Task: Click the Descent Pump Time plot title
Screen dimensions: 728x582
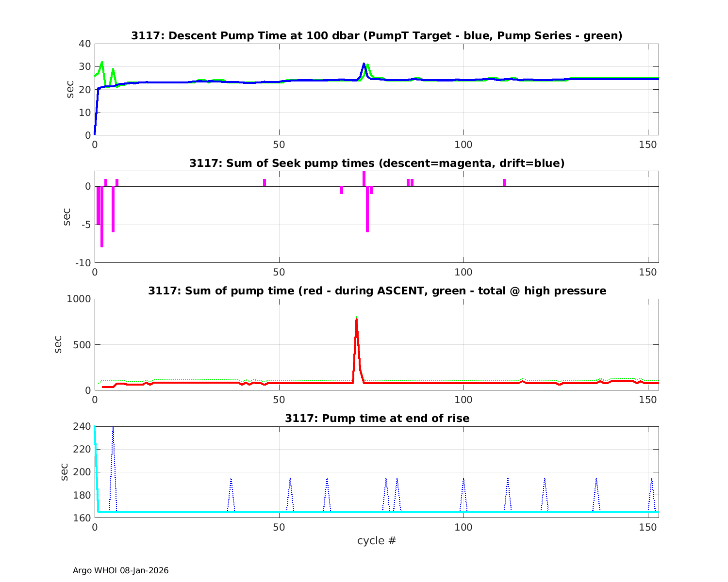Action: (377, 36)
